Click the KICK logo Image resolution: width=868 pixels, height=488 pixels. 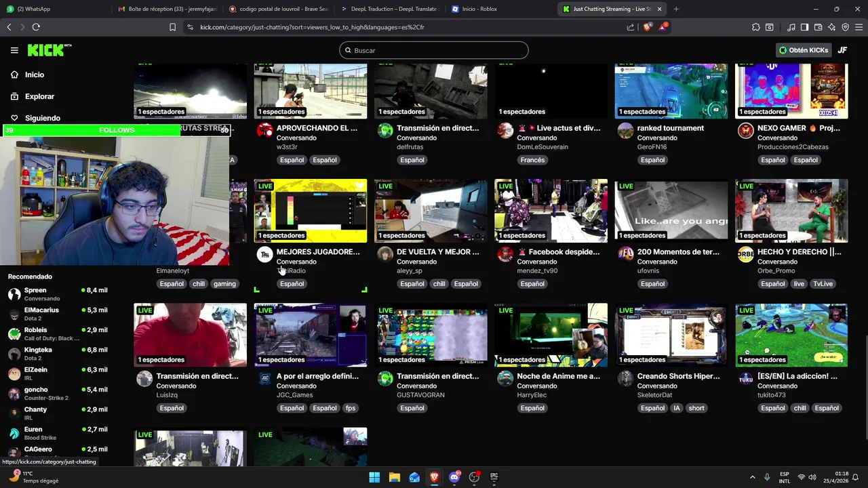tap(49, 50)
